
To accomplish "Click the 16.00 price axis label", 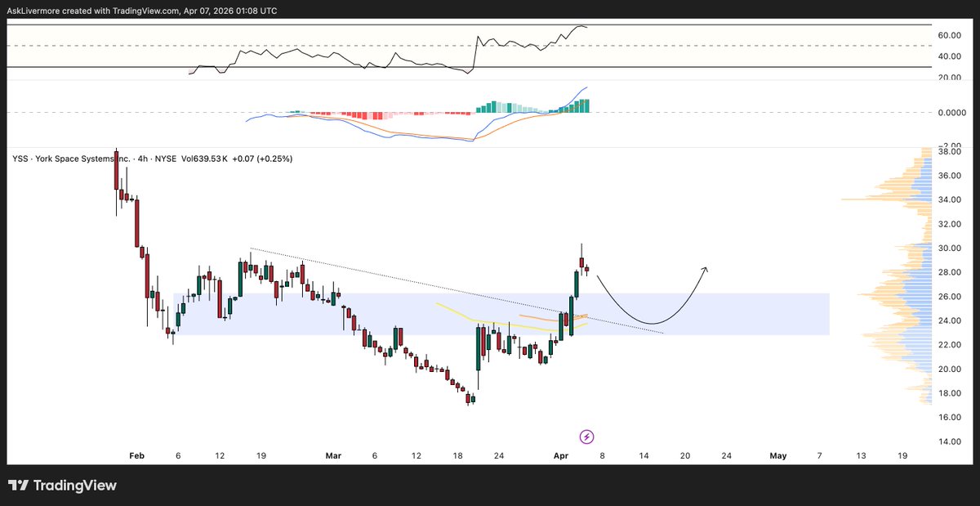I will point(948,418).
